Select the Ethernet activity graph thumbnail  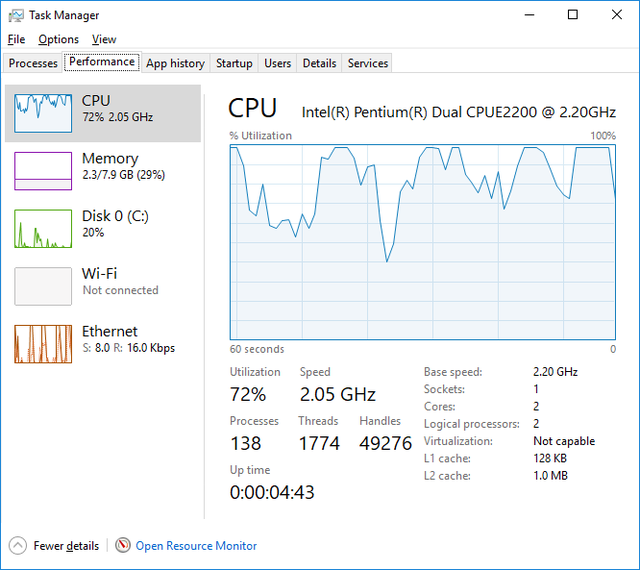43,344
